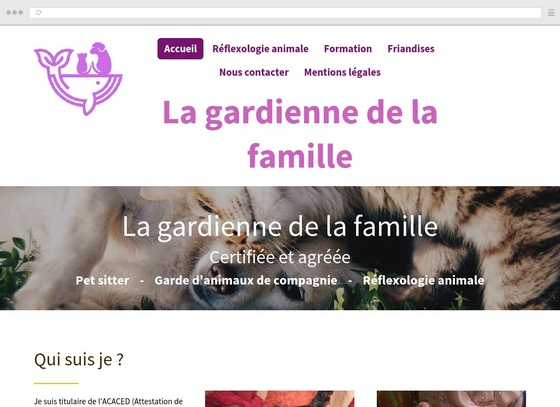Image resolution: width=560 pixels, height=407 pixels.
Task: Click the browser address bar
Action: click(285, 12)
